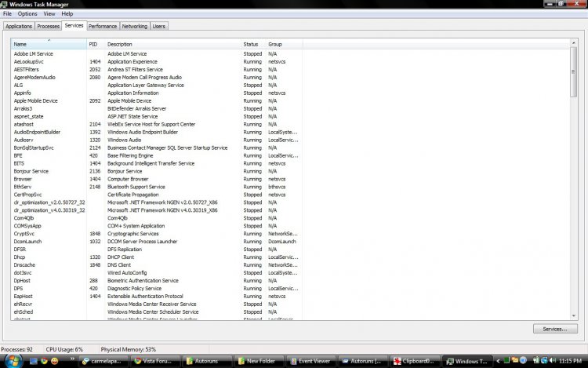Sort by Status column header
The height and width of the screenshot is (368, 588).
coord(253,44)
